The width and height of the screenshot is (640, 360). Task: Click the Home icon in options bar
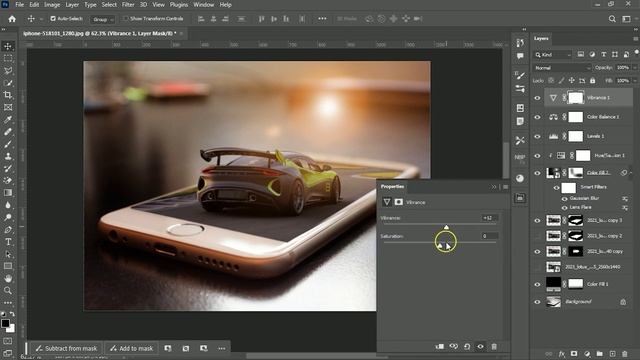[x=12, y=19]
